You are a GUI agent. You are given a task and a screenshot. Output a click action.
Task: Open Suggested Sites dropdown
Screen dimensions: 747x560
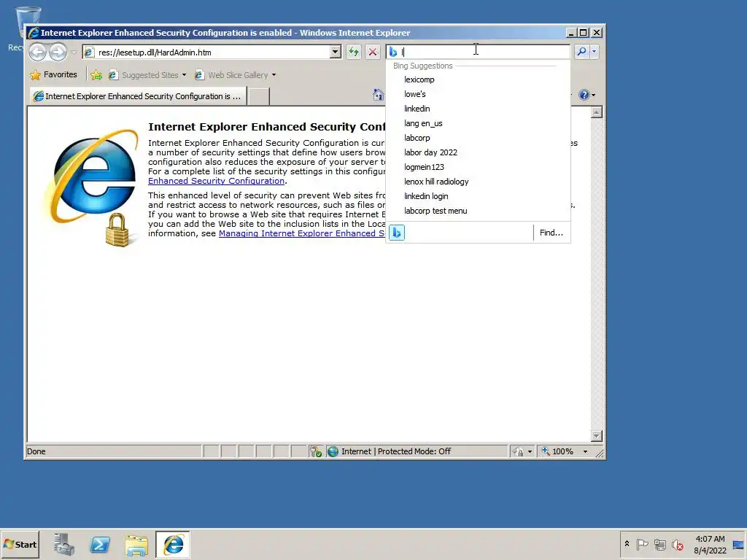point(147,75)
